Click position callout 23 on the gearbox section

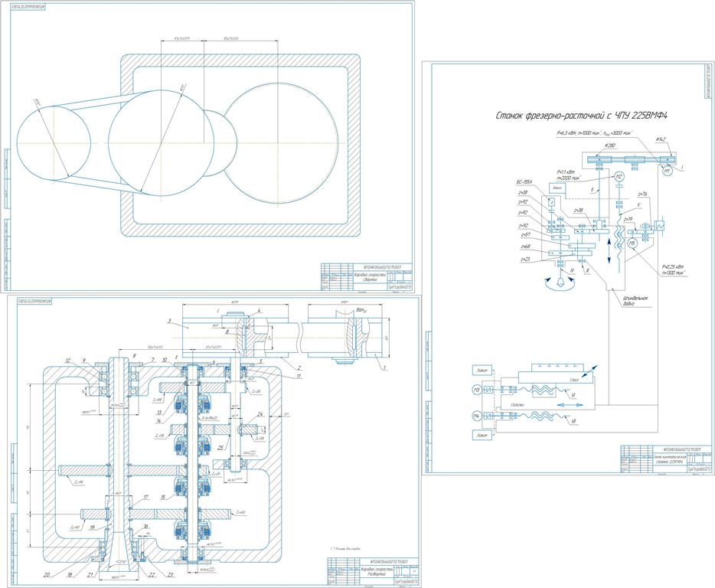pos(170,575)
